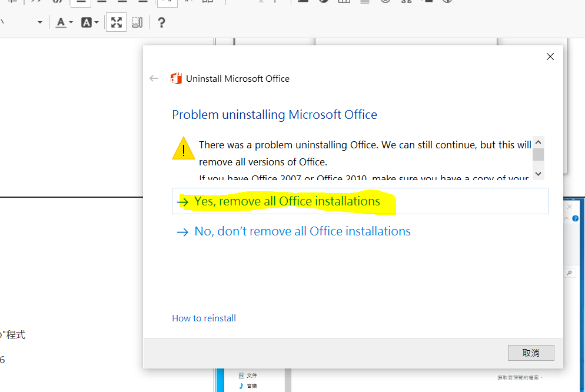
Task: Click the search magnifier in the background window
Action: coord(569,273)
